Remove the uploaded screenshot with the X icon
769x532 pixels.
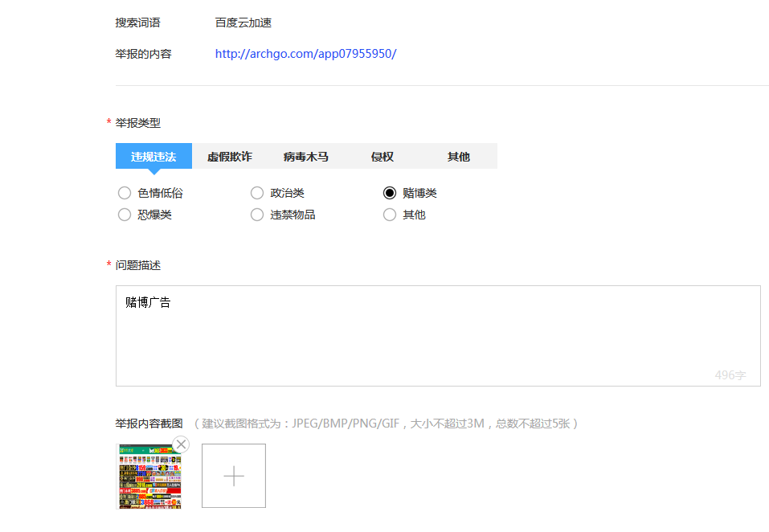point(181,444)
